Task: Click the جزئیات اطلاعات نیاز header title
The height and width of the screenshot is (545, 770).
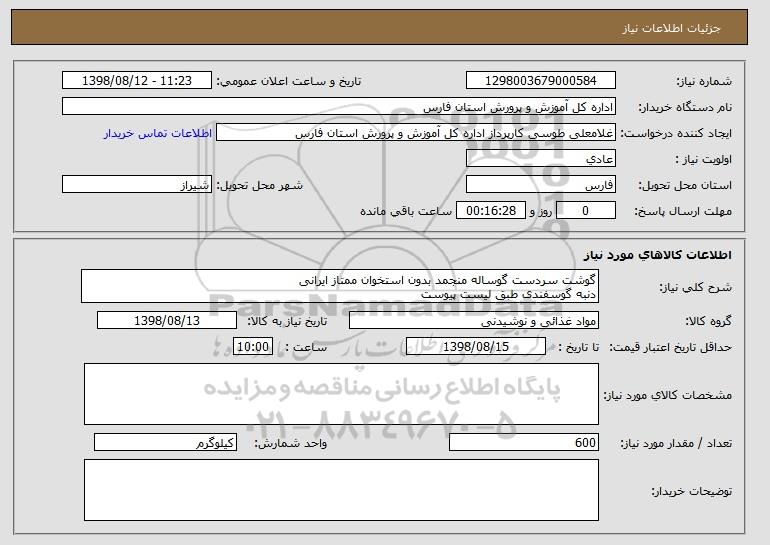Action: point(671,28)
